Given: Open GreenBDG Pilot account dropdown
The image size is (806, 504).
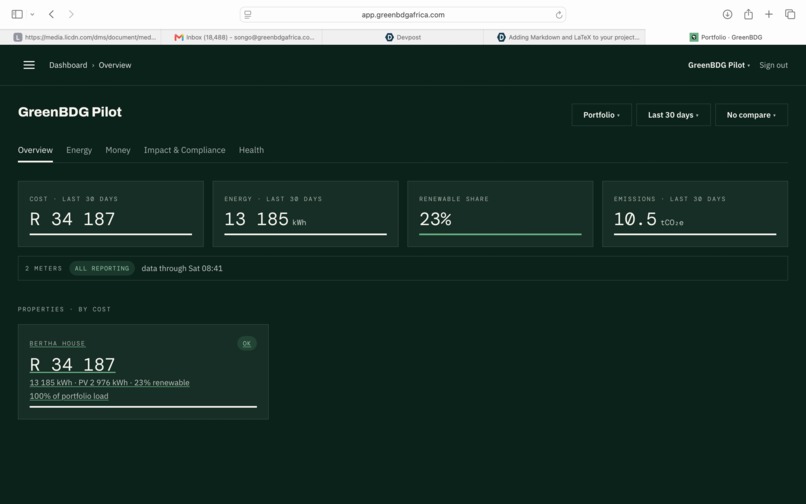Looking at the screenshot, I should (719, 65).
